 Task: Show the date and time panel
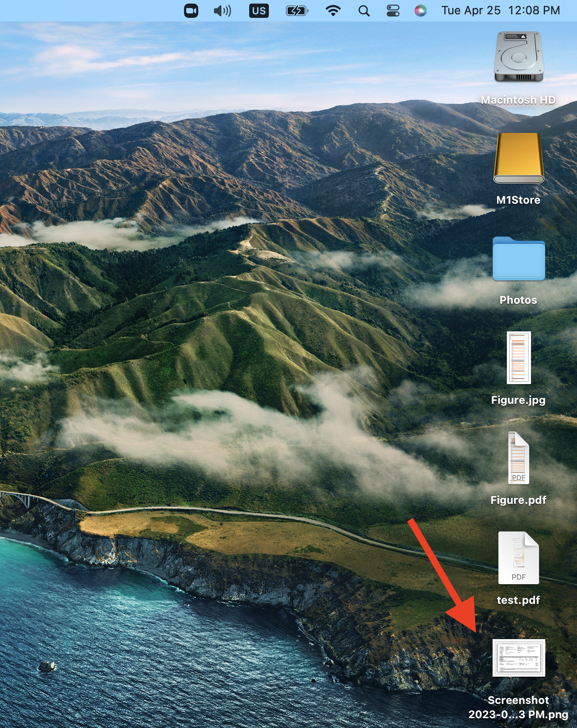click(x=501, y=10)
